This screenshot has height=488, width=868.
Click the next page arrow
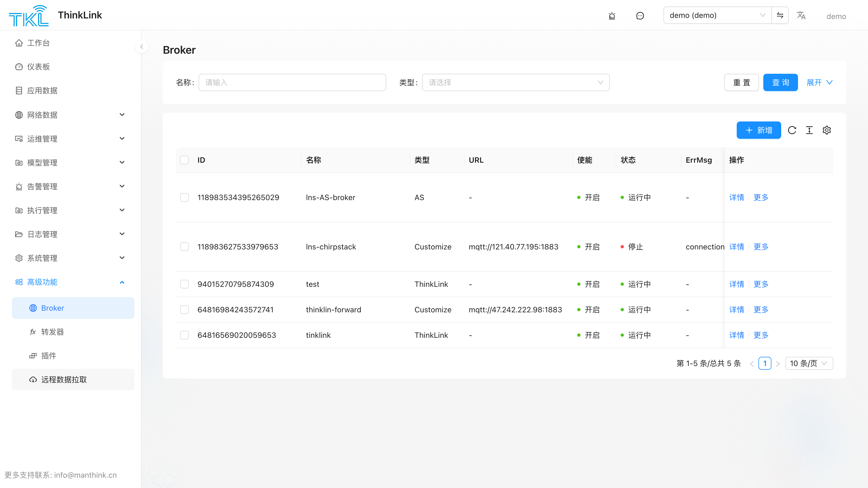(x=778, y=364)
